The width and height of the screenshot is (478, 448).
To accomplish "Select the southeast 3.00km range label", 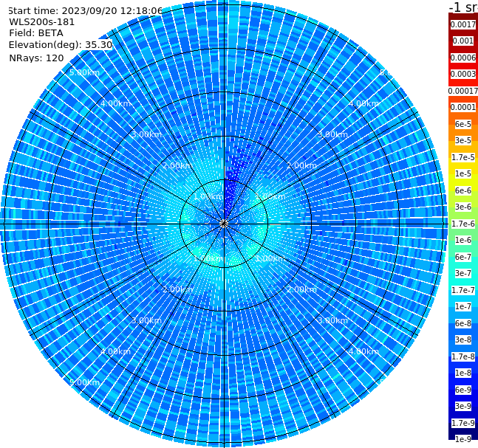I will point(332,320).
